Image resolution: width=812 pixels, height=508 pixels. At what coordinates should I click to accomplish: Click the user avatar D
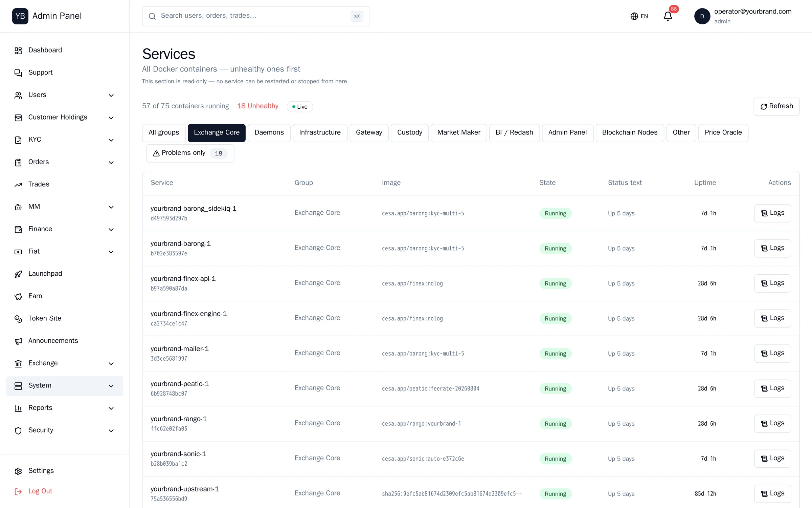702,16
